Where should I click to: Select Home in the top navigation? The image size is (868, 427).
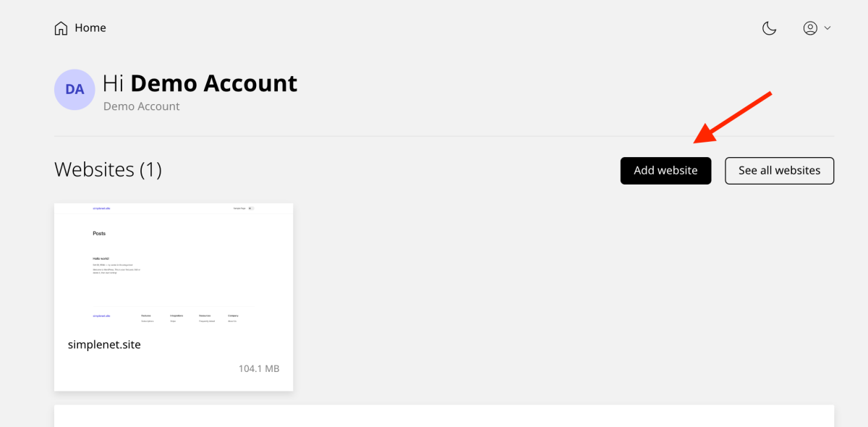pyautogui.click(x=90, y=28)
